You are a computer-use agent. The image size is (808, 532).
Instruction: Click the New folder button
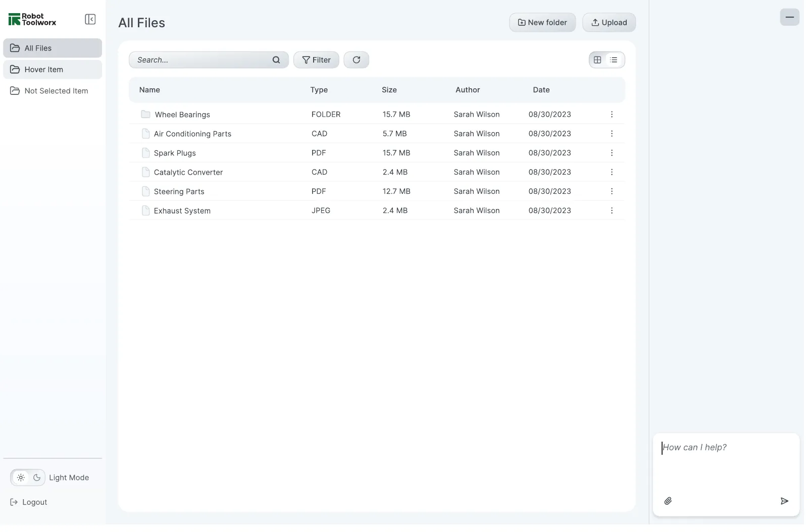click(x=542, y=22)
